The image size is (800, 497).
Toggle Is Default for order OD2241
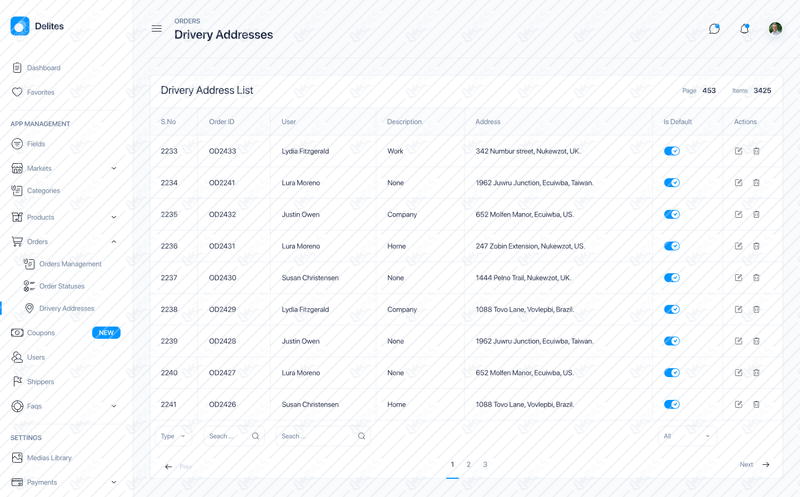click(x=671, y=183)
